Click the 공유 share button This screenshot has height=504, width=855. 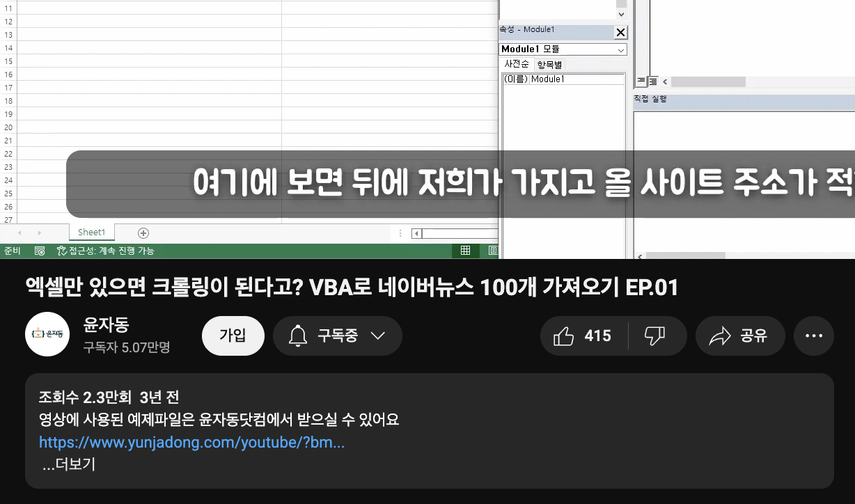(x=740, y=336)
